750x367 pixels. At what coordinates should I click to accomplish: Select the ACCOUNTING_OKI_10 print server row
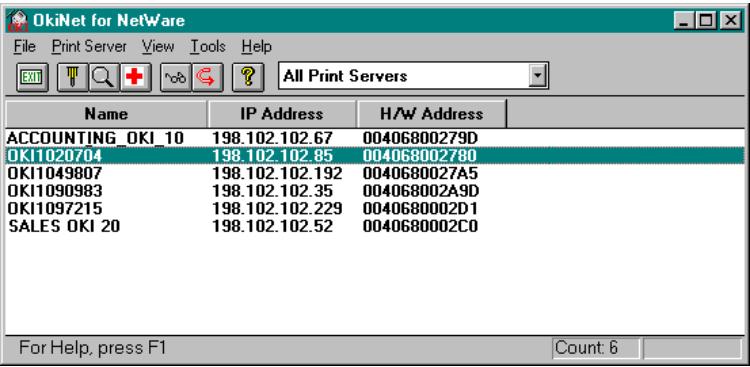point(375,139)
